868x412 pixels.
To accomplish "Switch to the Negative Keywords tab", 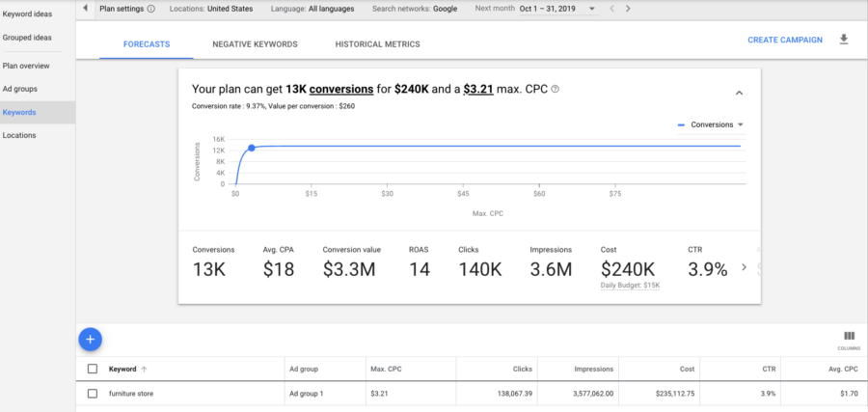I will pos(256,44).
